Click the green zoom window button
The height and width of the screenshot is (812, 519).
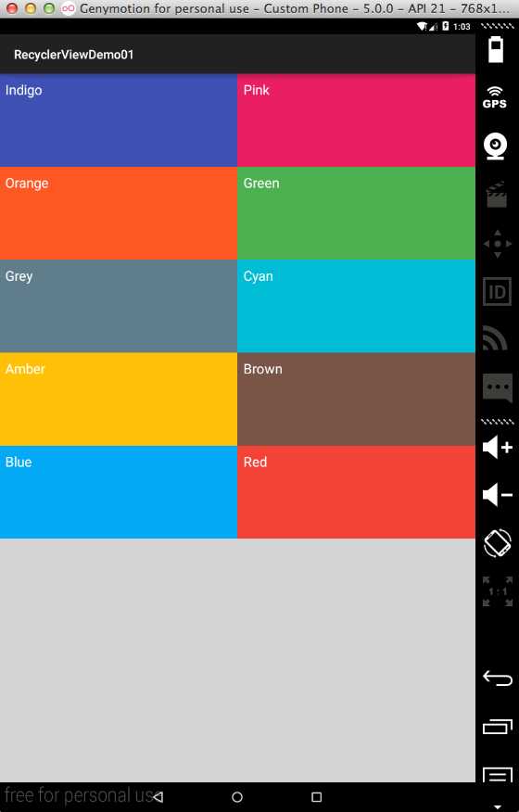point(49,8)
